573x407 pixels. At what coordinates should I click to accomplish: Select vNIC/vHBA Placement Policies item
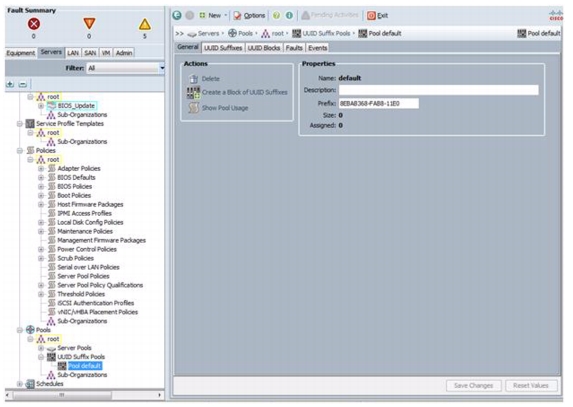tap(98, 312)
